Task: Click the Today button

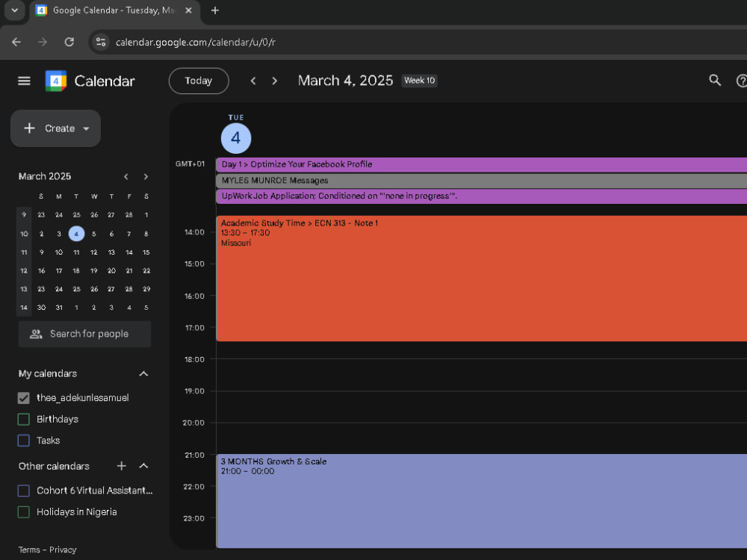Action: pyautogui.click(x=199, y=81)
